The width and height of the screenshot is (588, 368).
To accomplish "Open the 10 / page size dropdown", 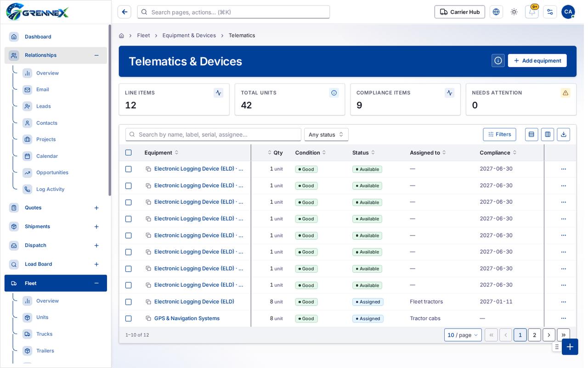I will (x=463, y=335).
